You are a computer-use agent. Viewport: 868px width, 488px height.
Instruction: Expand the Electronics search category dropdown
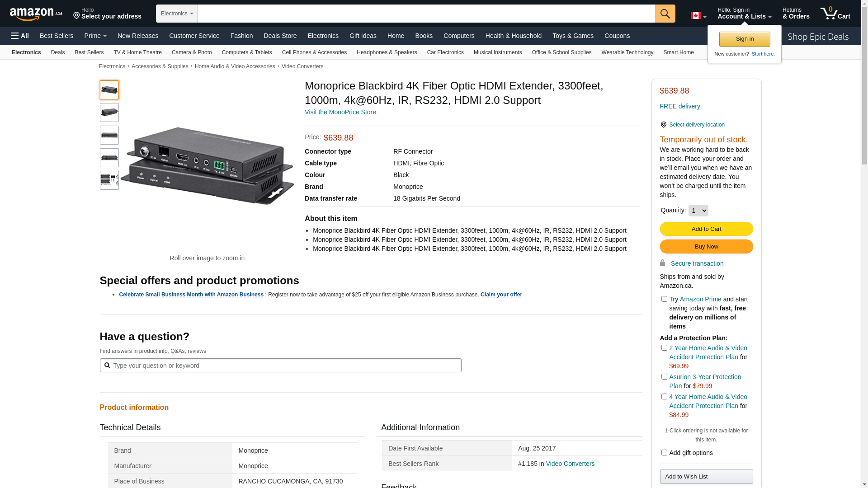coord(177,14)
